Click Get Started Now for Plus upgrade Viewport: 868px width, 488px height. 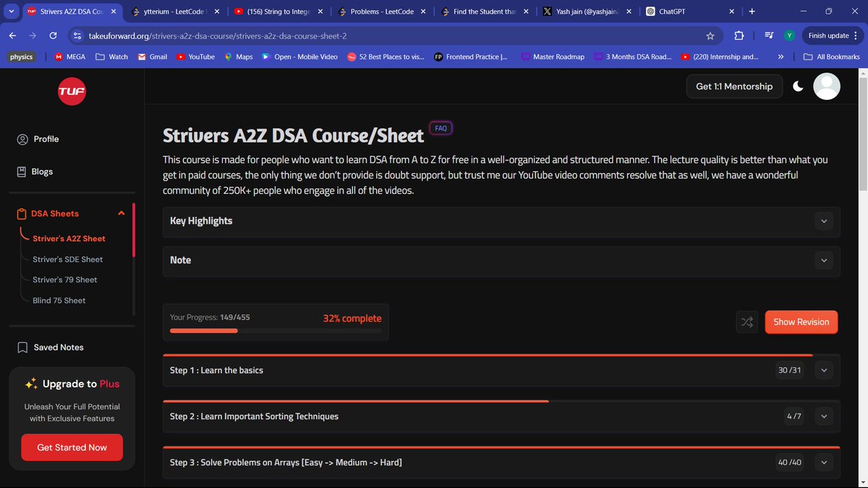click(72, 447)
